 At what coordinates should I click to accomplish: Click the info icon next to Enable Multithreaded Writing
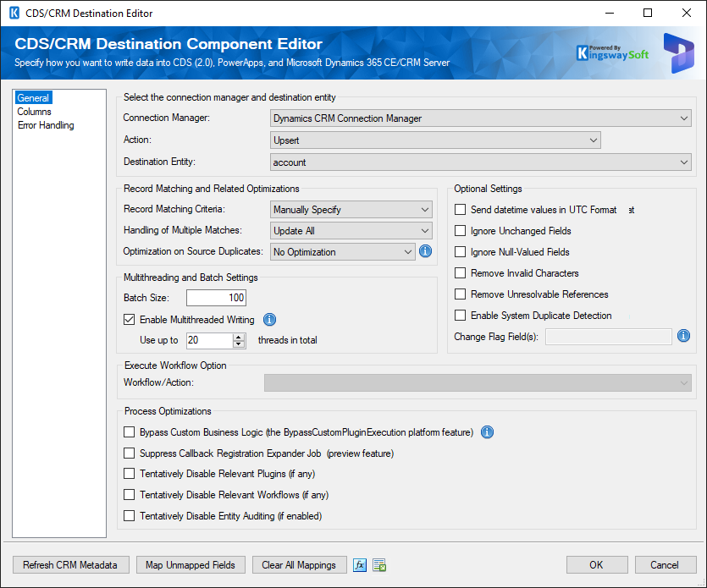pyautogui.click(x=269, y=320)
